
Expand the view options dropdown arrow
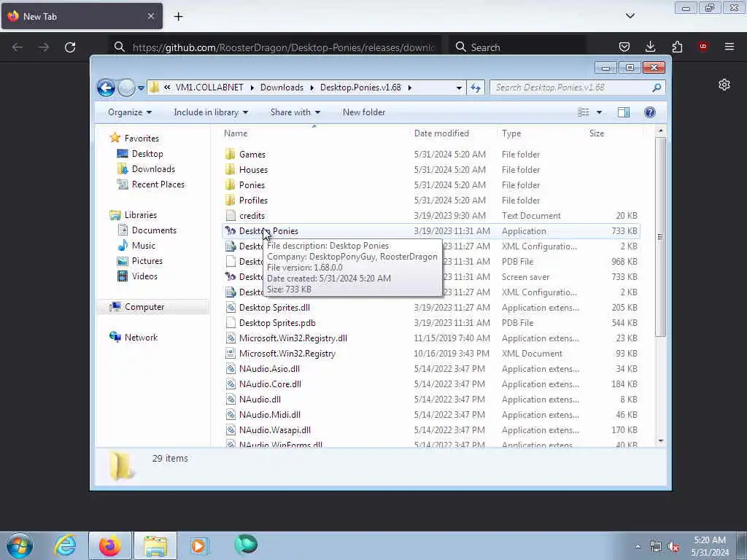[x=600, y=112]
